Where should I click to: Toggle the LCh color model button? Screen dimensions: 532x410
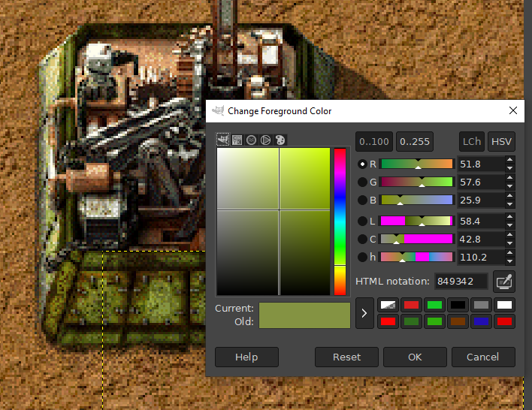pyautogui.click(x=472, y=141)
